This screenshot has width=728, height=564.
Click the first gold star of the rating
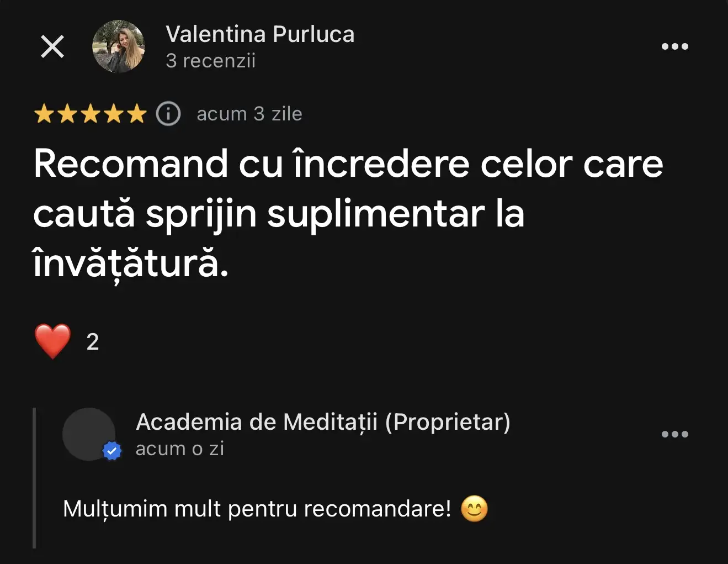pyautogui.click(x=44, y=114)
